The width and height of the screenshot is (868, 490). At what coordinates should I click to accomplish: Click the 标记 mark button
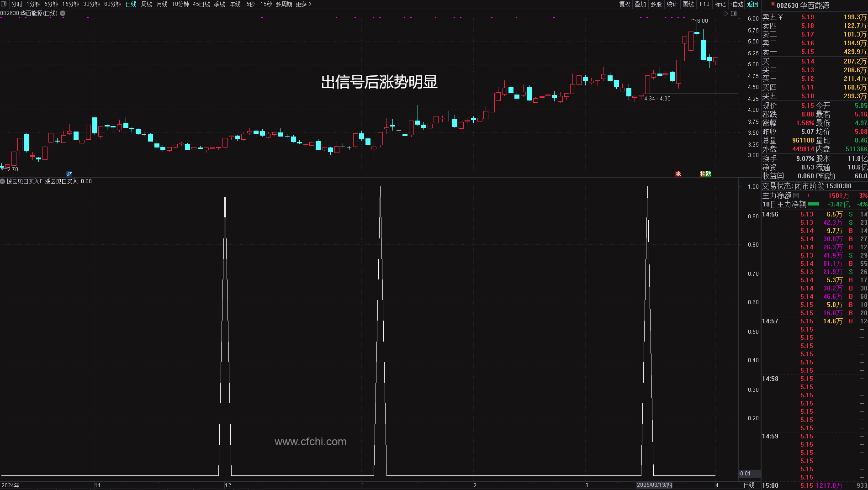pyautogui.click(x=720, y=4)
